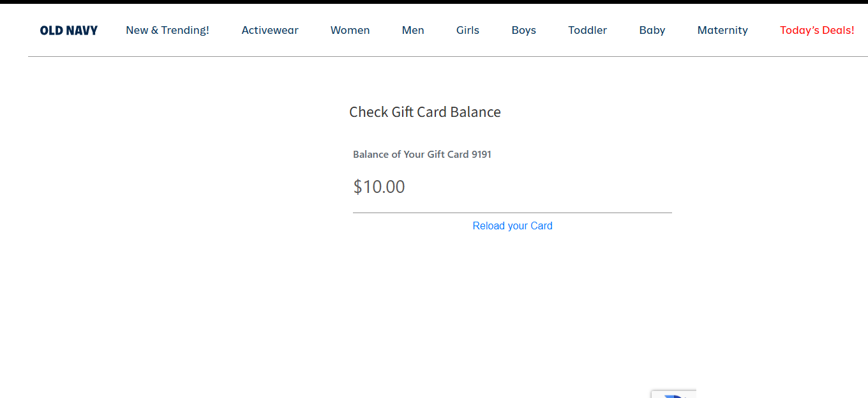Open the red Today's Deals! link
868x398 pixels.
click(x=817, y=30)
